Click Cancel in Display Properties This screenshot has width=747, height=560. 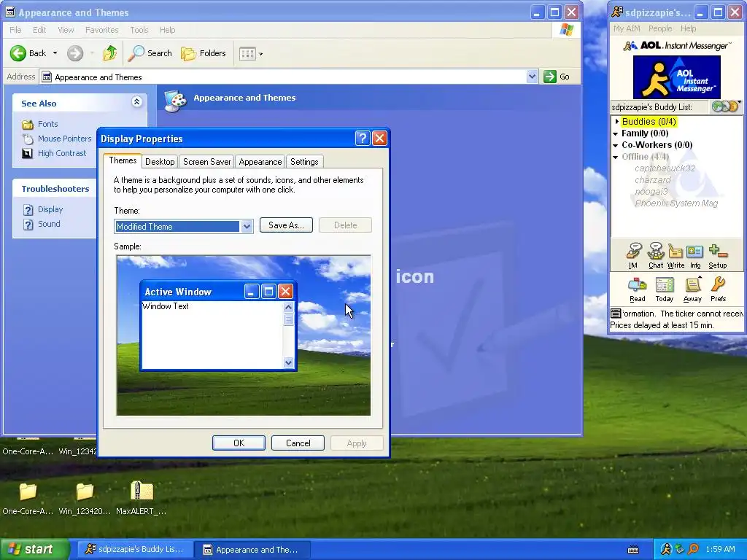pos(298,443)
